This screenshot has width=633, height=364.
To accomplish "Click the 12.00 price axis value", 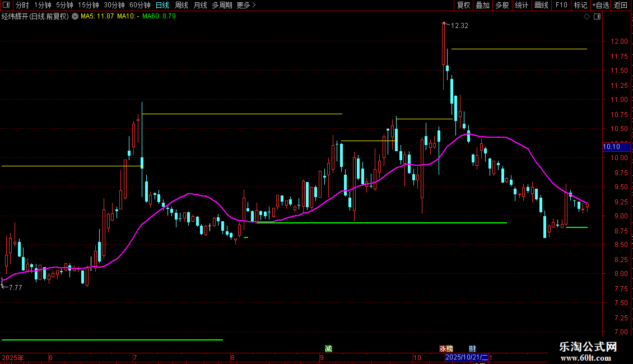I will [x=619, y=41].
